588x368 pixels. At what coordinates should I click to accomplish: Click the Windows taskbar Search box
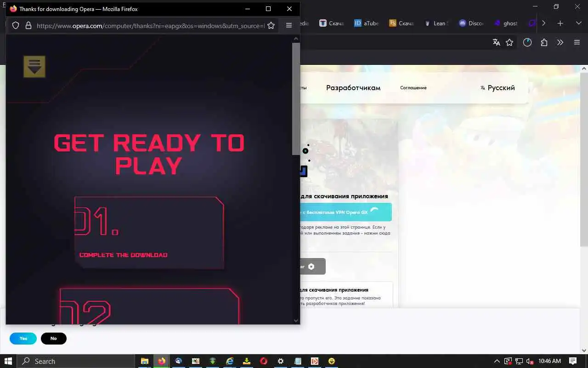76,361
